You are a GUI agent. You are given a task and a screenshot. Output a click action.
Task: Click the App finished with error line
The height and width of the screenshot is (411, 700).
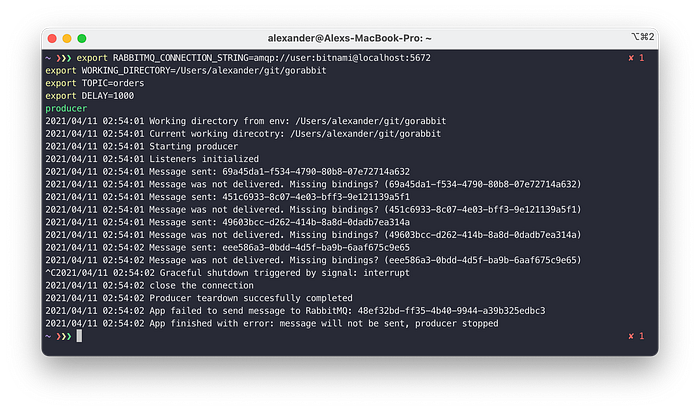[271, 324]
